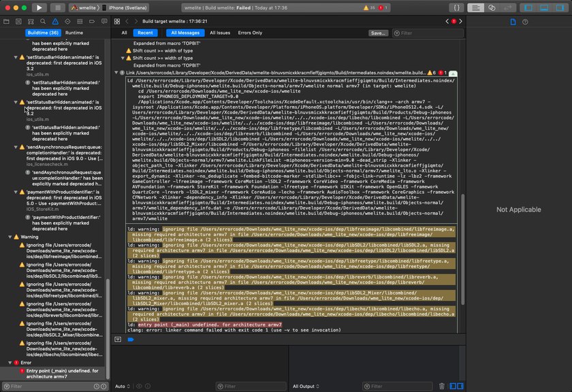Click the warning count in activity bar
The height and width of the screenshot is (392, 572).
pos(369,7)
